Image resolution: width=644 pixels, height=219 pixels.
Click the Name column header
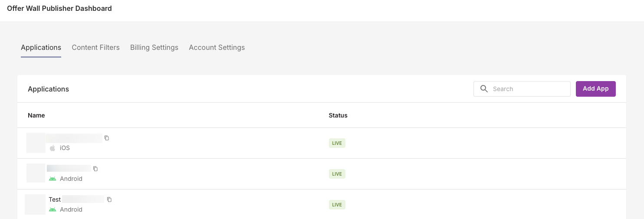point(36,115)
